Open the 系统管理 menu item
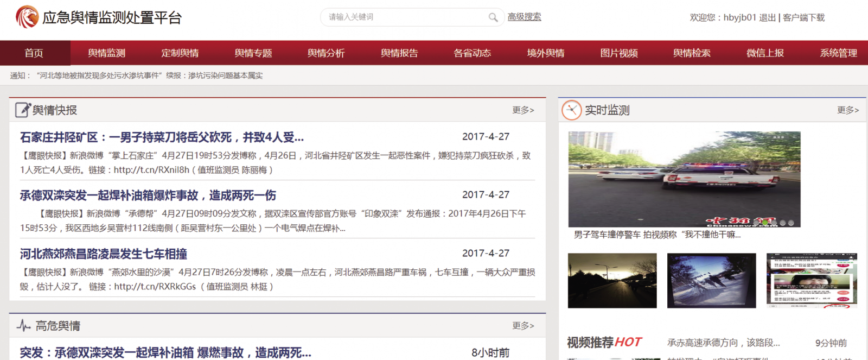The height and width of the screenshot is (360, 868). click(838, 53)
